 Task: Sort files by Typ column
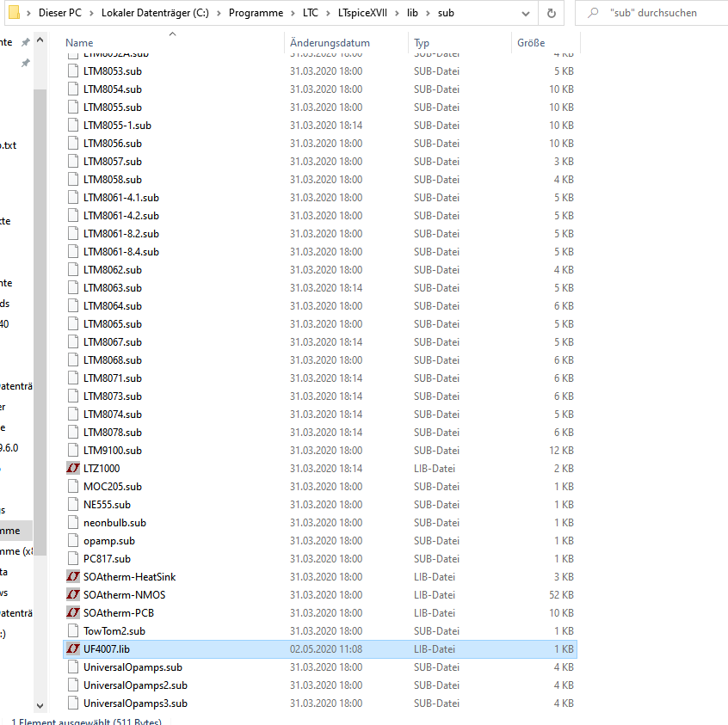click(422, 43)
